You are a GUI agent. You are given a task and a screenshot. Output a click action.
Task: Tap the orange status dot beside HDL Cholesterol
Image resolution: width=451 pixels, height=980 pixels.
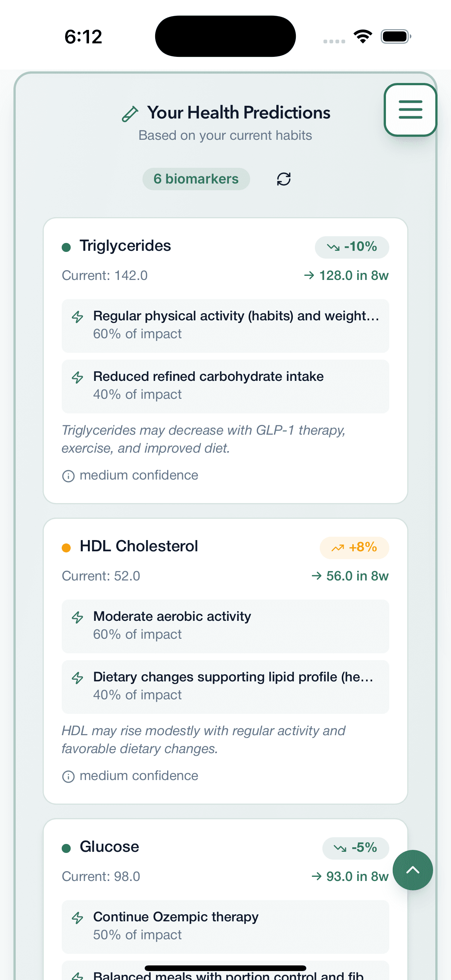pyautogui.click(x=66, y=547)
